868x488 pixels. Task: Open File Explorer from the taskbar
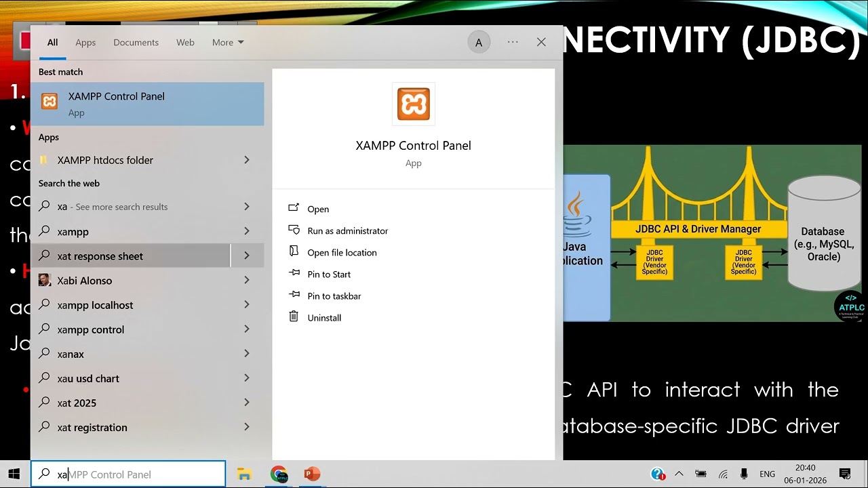244,474
